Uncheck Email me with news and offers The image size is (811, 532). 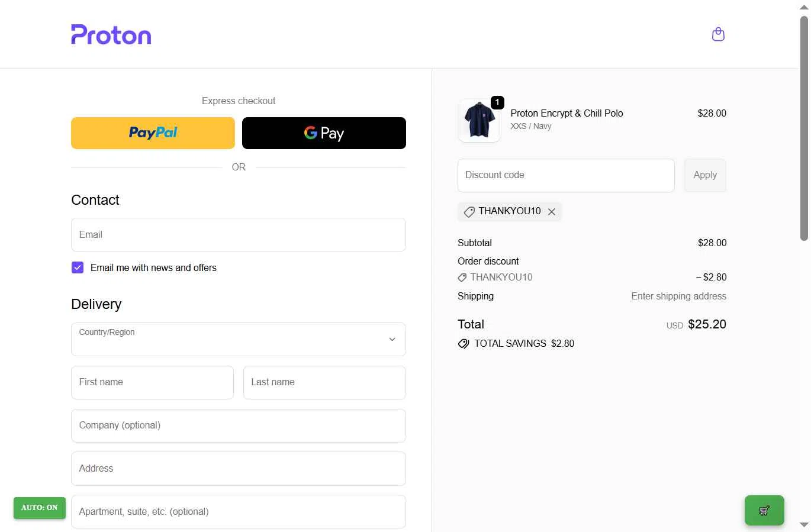coord(78,267)
